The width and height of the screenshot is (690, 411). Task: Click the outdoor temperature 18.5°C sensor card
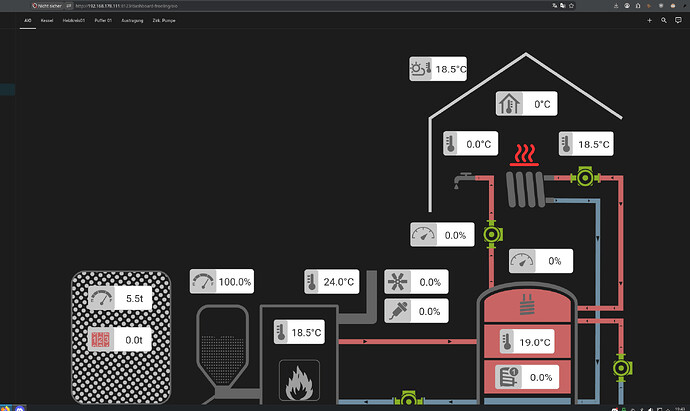(x=438, y=69)
